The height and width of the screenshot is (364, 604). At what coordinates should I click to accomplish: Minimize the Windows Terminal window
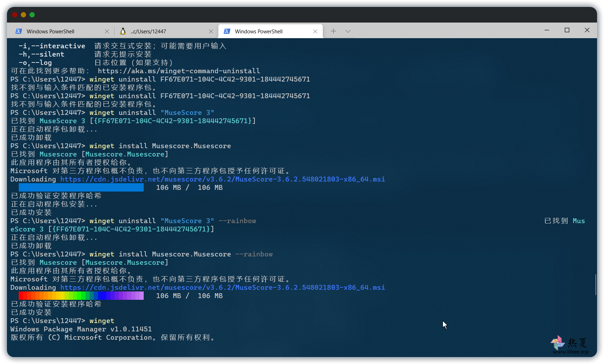(x=547, y=30)
